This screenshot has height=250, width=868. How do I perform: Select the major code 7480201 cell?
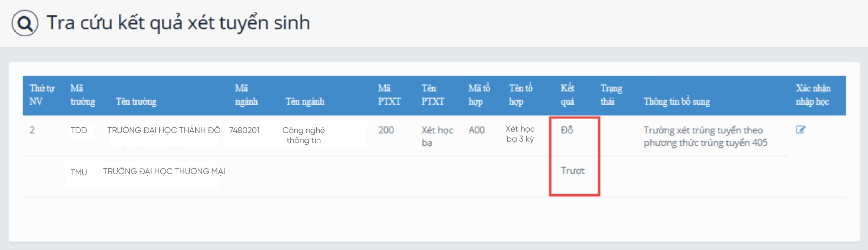pos(244,130)
